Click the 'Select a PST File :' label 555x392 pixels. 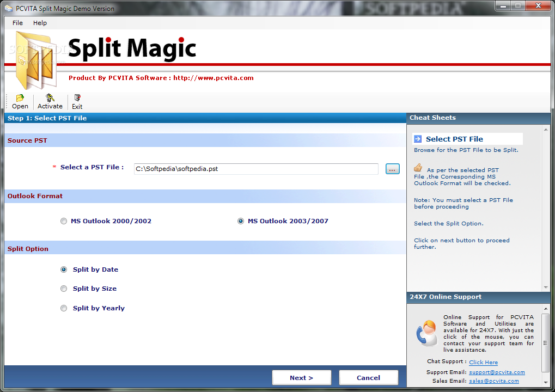[x=92, y=167]
